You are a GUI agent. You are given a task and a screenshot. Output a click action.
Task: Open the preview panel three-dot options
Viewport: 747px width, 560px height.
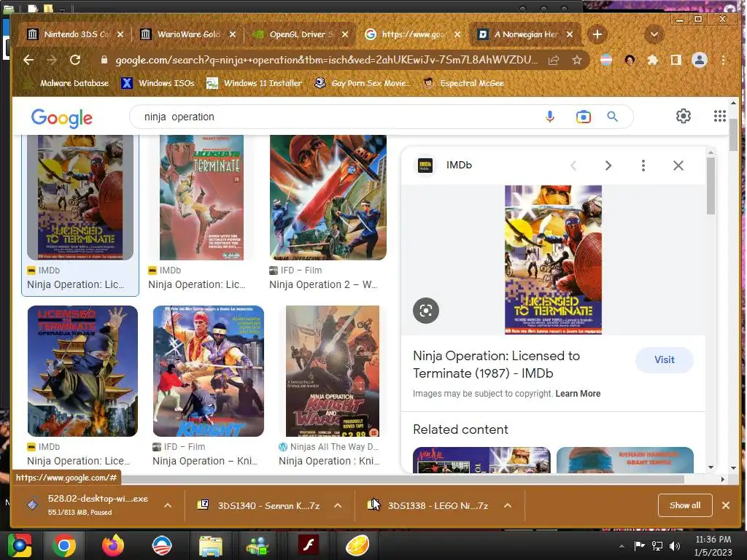click(x=643, y=166)
